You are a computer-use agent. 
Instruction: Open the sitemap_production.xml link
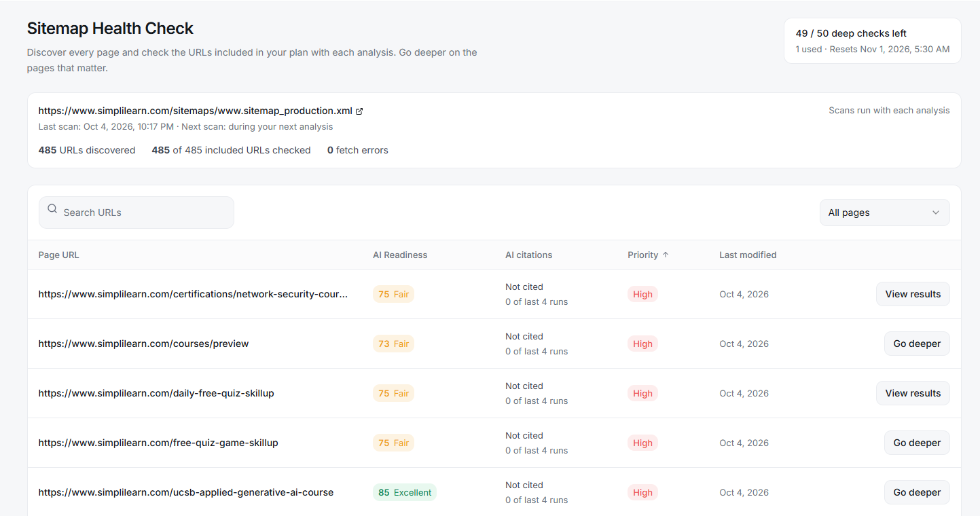click(196, 111)
